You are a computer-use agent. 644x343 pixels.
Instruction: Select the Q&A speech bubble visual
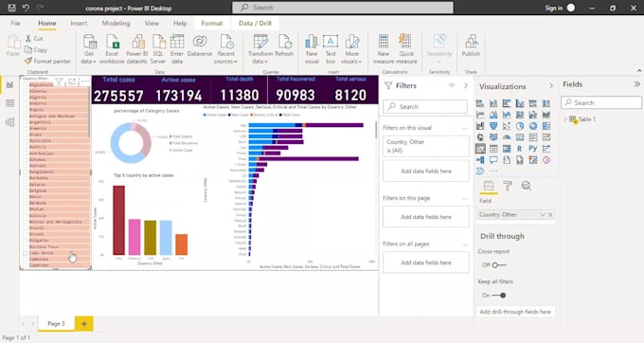pyautogui.click(x=493, y=160)
